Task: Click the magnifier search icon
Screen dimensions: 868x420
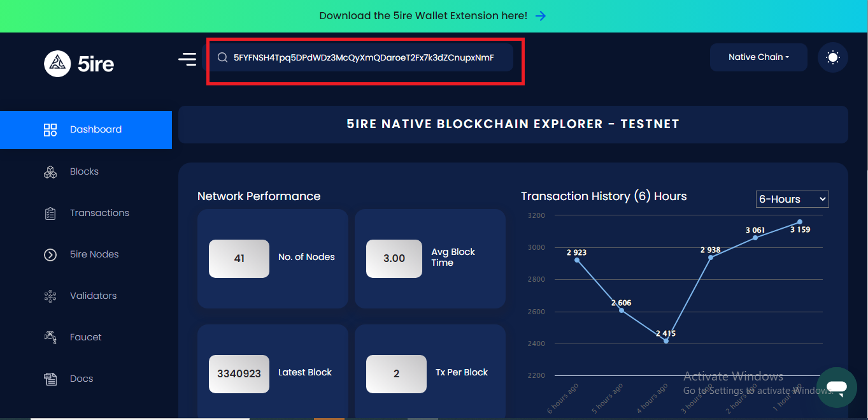Action: point(222,57)
